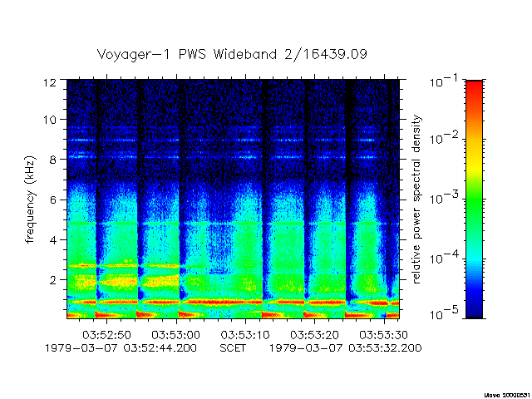Image resolution: width=532 pixels, height=399 pixels.
Task: Click the spectrogram plot image
Action: [233, 199]
